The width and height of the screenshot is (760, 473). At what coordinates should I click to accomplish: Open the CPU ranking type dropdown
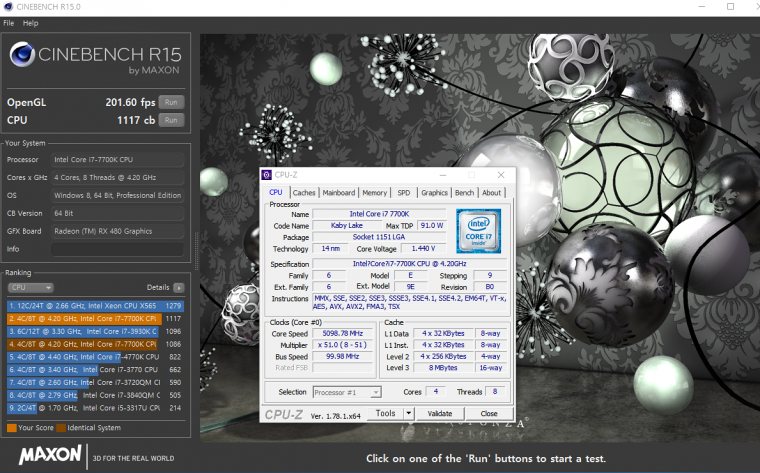[x=30, y=287]
